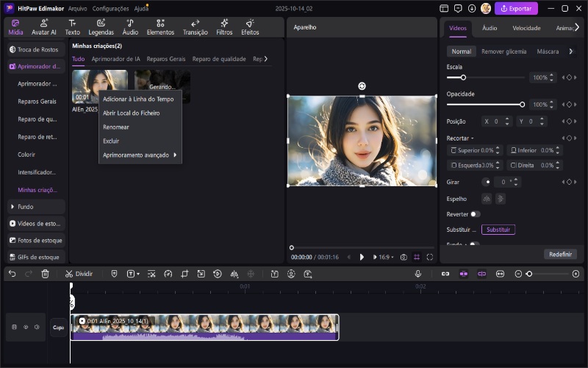Open the Efeitos panel
Screen dimensions: 588x368
click(250, 27)
